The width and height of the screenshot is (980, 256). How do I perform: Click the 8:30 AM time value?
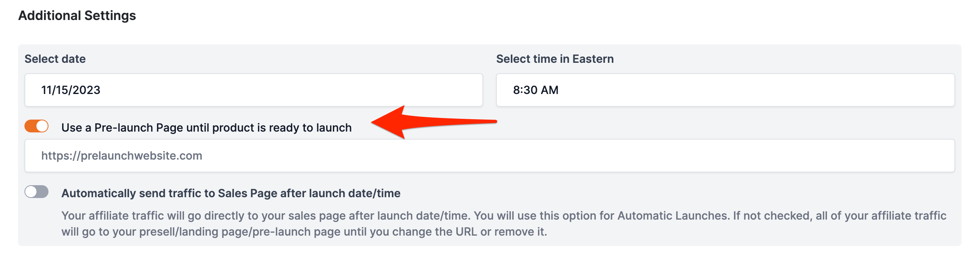click(536, 90)
